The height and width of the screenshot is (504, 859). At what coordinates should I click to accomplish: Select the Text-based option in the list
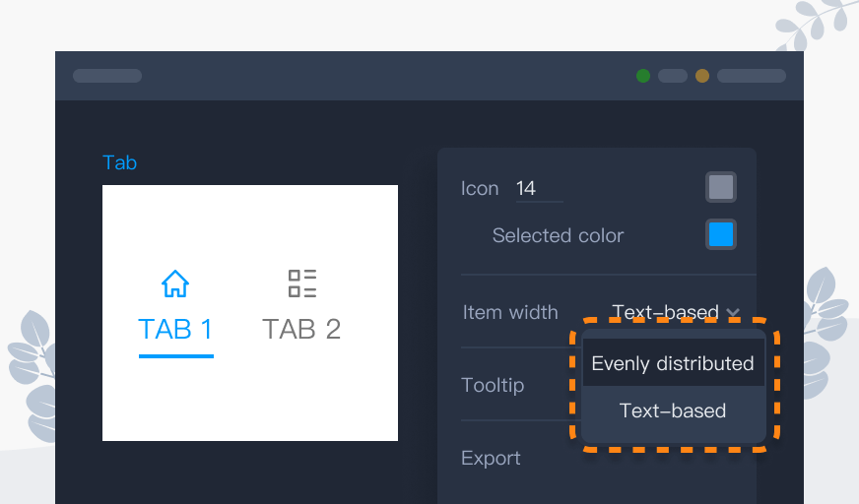click(673, 410)
